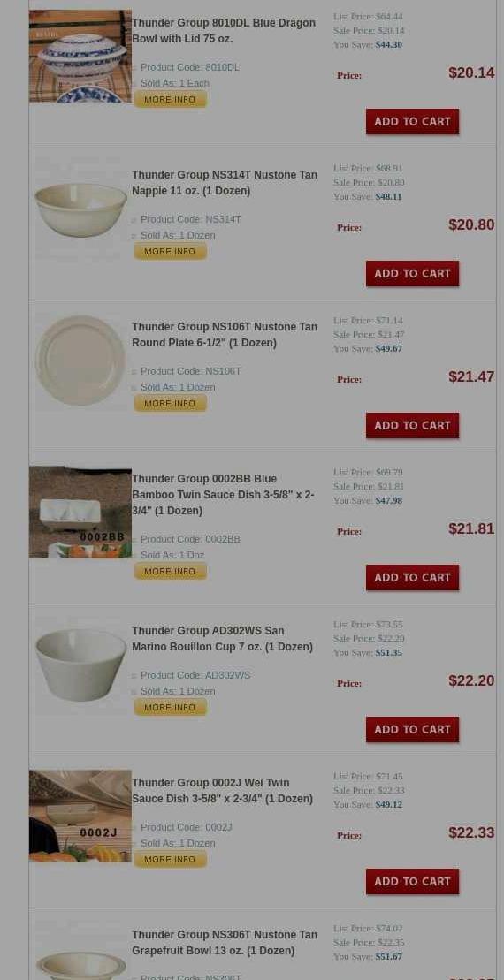View San Marino Bouillon Cup thumbnail

(80, 665)
